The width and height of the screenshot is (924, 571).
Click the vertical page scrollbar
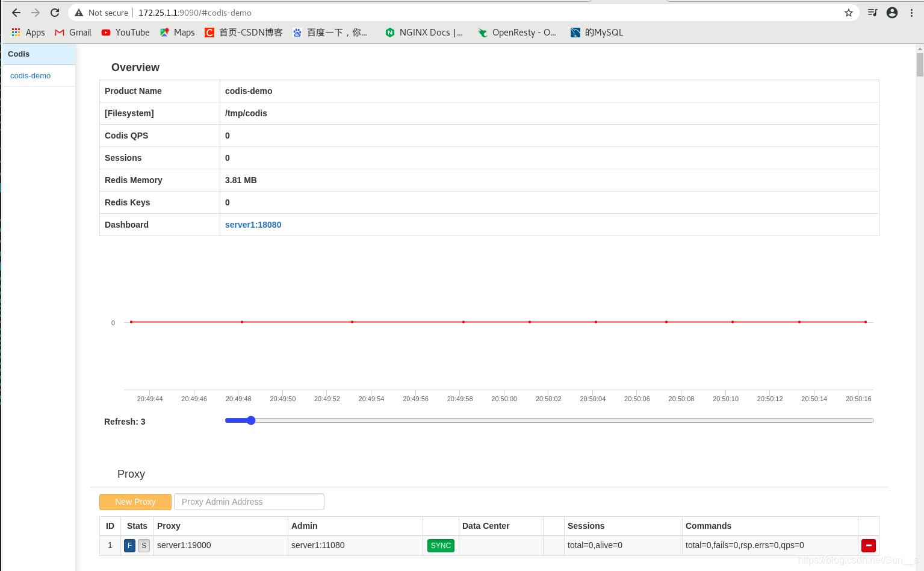[920, 64]
